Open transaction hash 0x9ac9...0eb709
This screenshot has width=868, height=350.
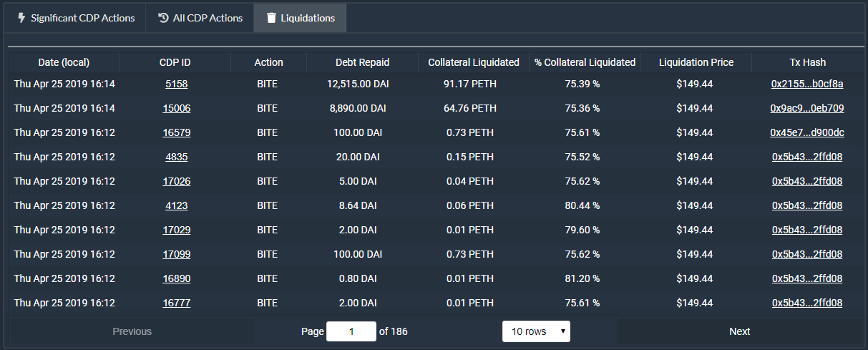click(807, 108)
